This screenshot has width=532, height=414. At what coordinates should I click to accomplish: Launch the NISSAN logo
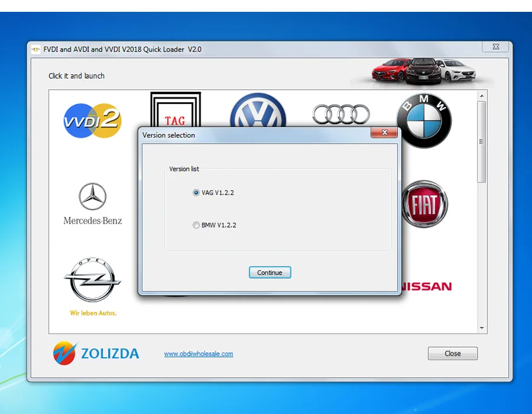click(x=426, y=286)
